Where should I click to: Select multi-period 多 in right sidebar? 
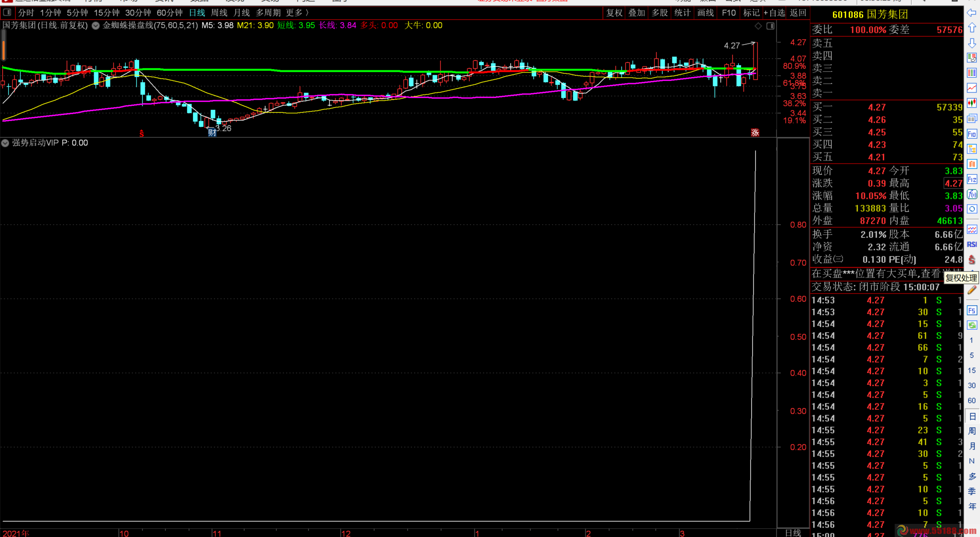[972, 477]
